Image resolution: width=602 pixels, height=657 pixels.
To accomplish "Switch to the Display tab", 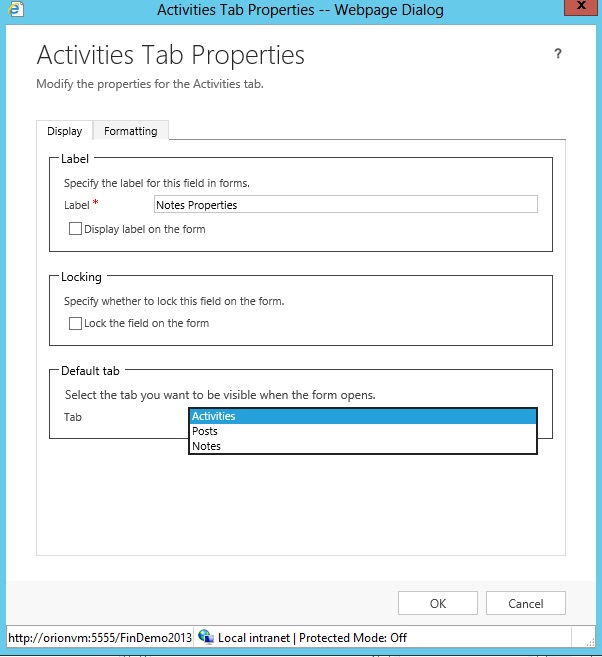I will click(65, 131).
